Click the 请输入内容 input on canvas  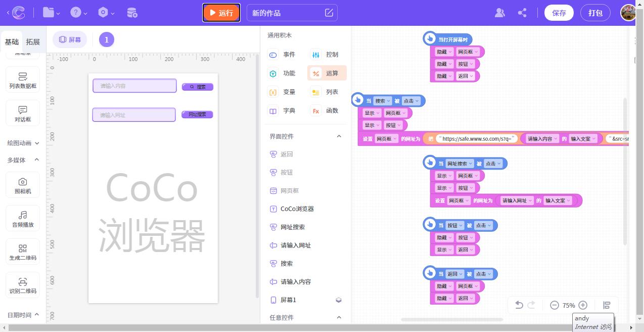point(134,86)
